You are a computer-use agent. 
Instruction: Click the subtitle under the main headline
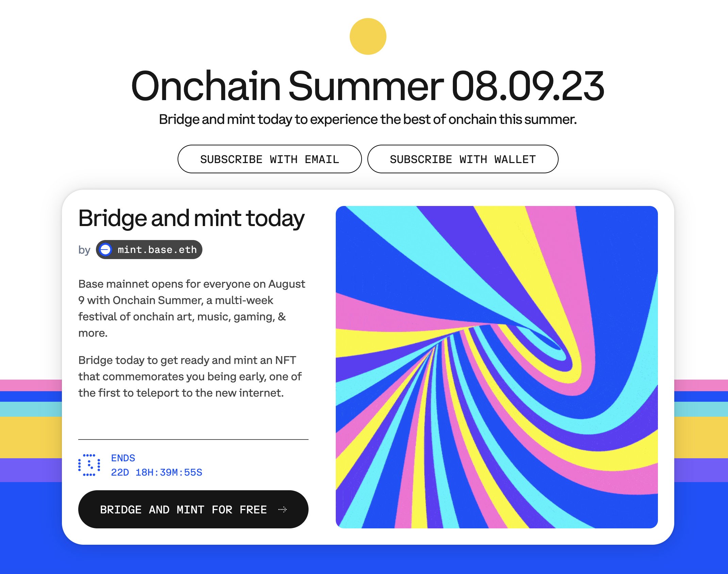coord(368,119)
